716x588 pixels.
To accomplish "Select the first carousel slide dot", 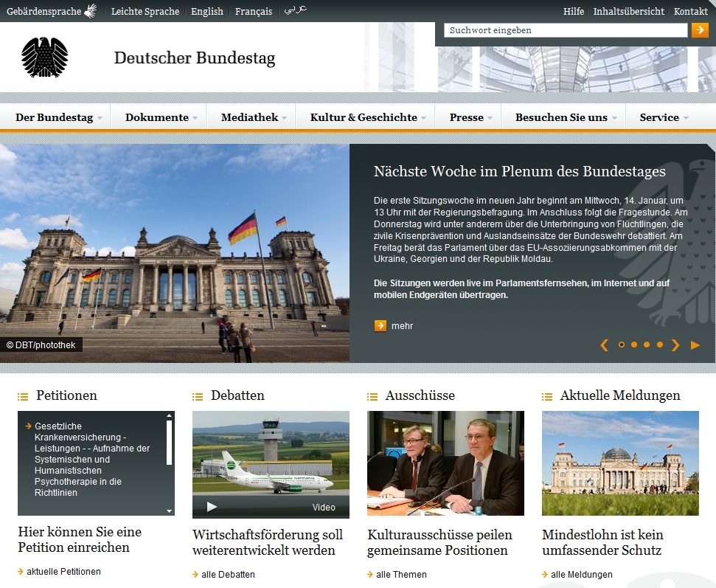I will tap(622, 345).
